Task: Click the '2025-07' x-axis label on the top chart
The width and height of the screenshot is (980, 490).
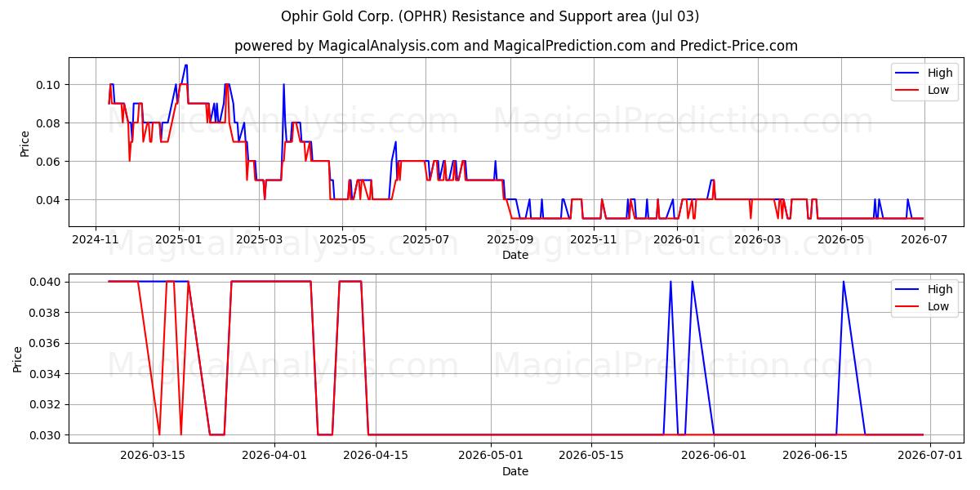Action: click(x=425, y=239)
